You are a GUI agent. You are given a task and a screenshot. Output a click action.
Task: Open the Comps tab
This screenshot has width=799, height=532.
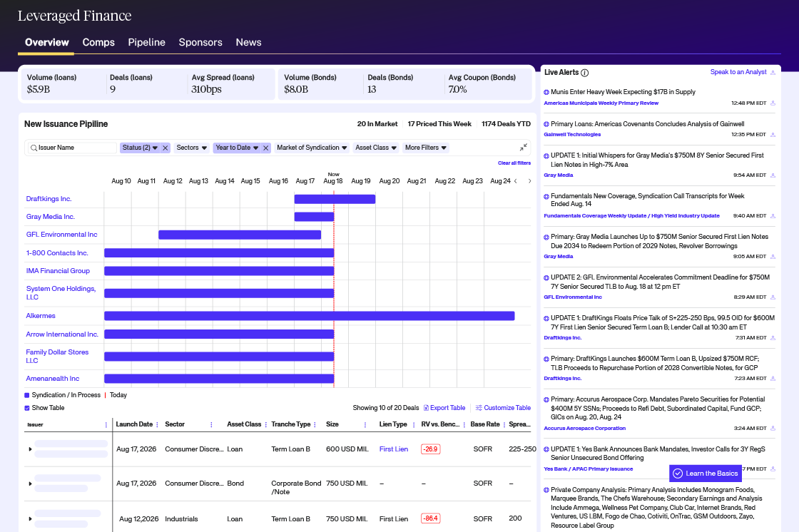point(98,42)
